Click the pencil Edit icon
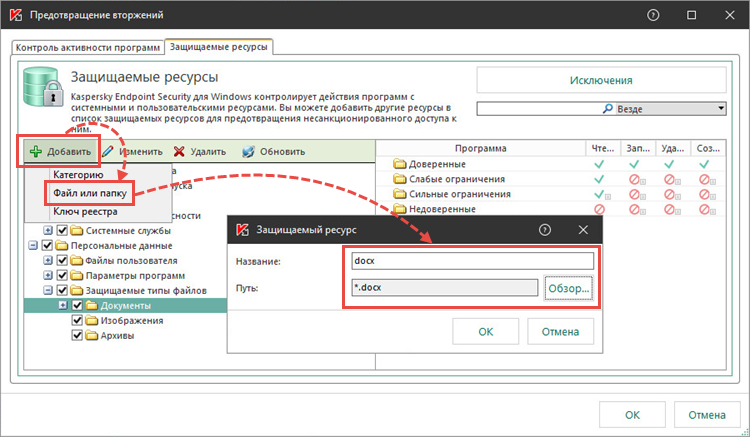 click(x=108, y=152)
